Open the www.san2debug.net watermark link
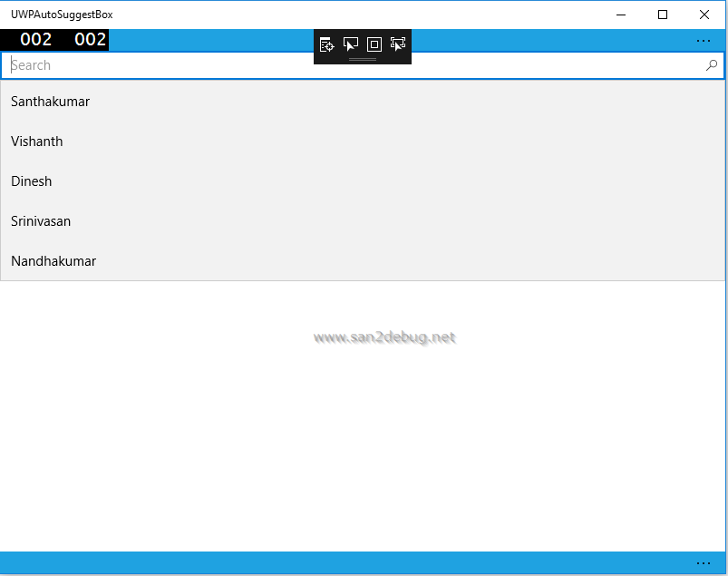Image resolution: width=728 pixels, height=576 pixels. tap(385, 337)
